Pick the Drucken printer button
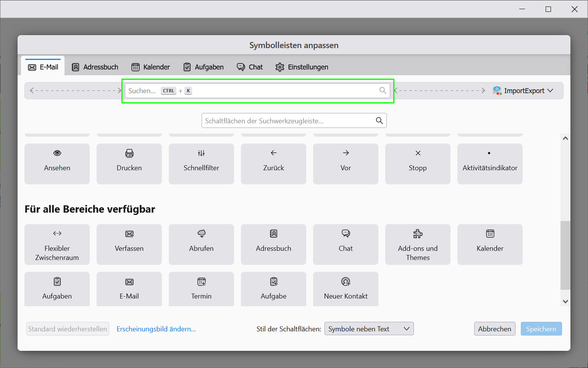The width and height of the screenshot is (588, 368). pyautogui.click(x=129, y=164)
